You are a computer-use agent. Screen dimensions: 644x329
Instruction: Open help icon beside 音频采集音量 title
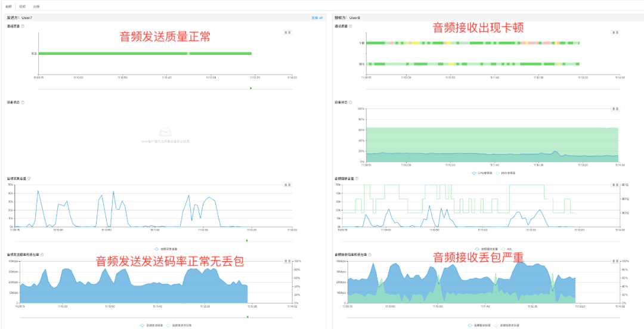(x=29, y=179)
